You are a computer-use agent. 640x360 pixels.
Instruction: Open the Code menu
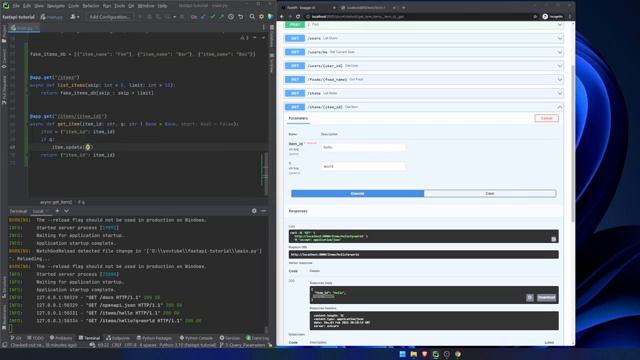coord(73,6)
